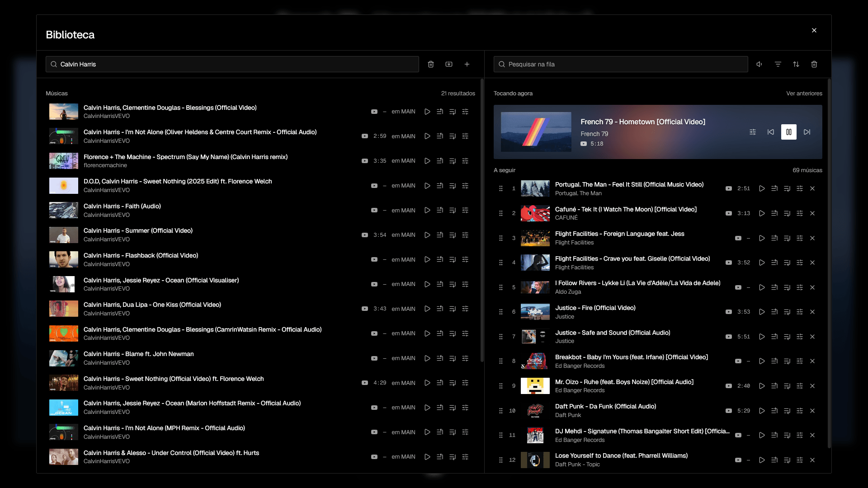Add One Kiss to play next in queue
Screen dimensions: 868x488
point(440,309)
